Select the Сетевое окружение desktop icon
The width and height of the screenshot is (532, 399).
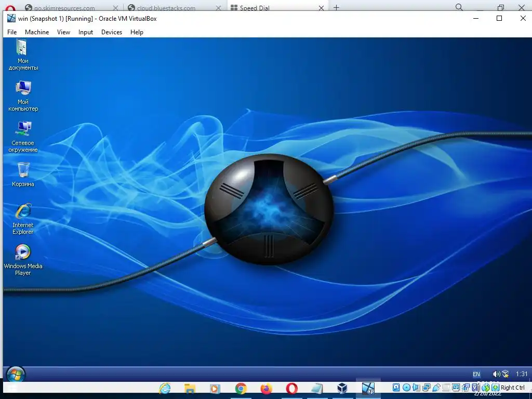pyautogui.click(x=23, y=137)
